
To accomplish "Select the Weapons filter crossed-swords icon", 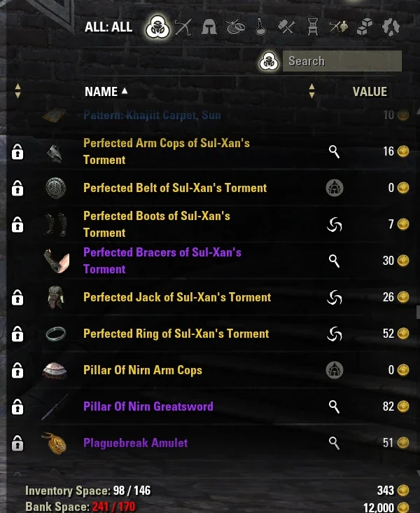I will coord(183,27).
